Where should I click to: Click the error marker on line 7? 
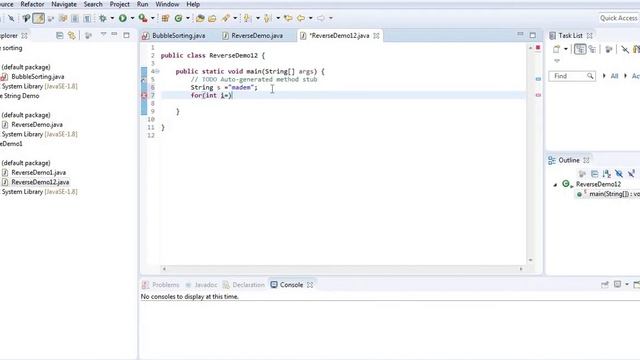pos(144,96)
